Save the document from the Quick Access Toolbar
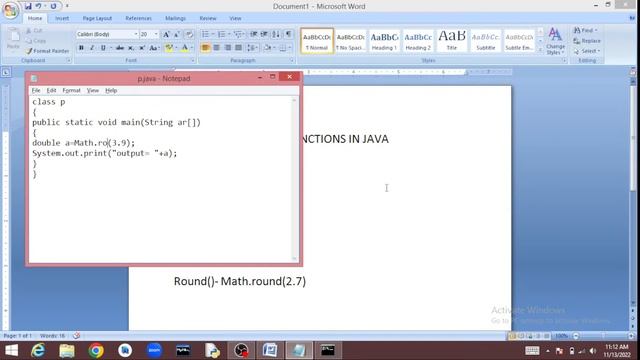Image resolution: width=640 pixels, height=360 pixels. [28, 6]
